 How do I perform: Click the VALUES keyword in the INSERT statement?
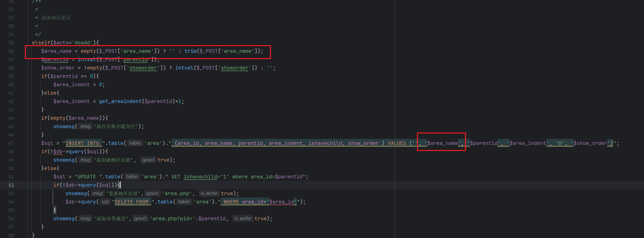[397, 143]
